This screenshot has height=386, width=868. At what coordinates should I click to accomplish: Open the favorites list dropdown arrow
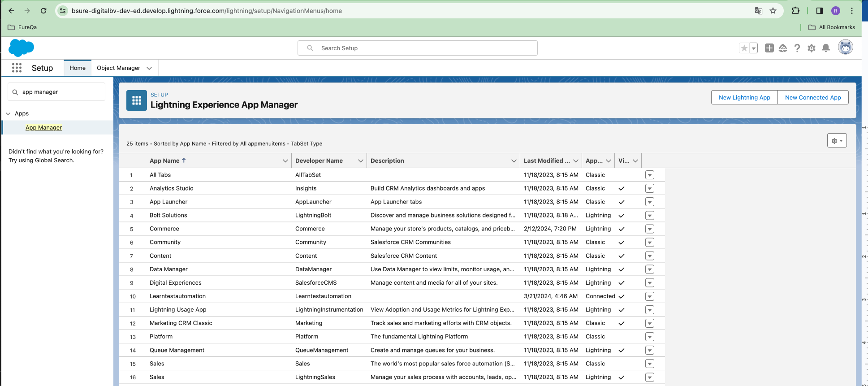coord(754,48)
